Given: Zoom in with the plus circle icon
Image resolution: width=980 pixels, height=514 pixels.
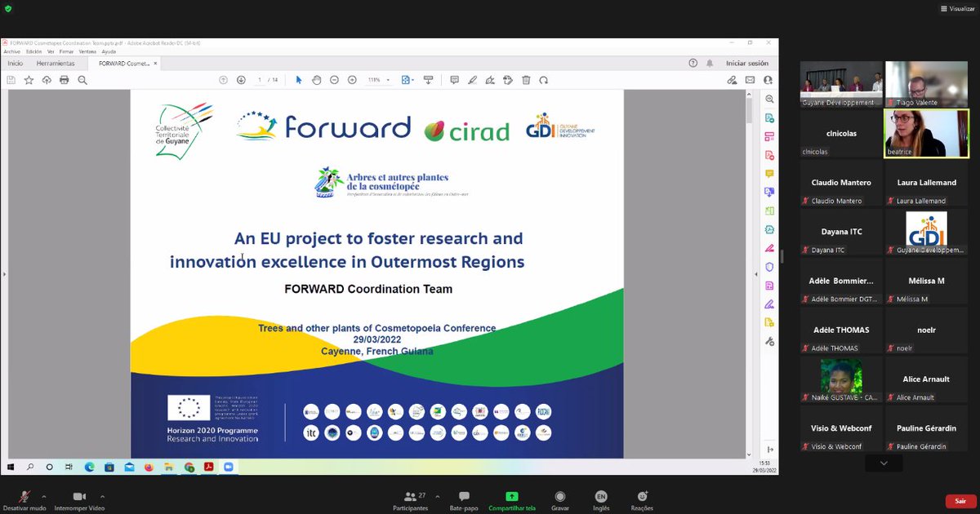Looking at the screenshot, I should [x=352, y=80].
